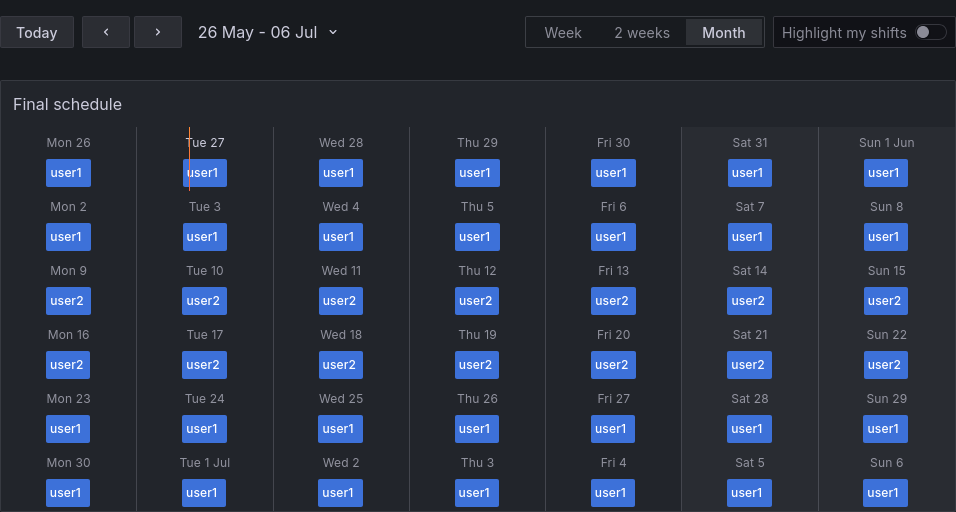Click the Final schedule heading
Image resolution: width=956 pixels, height=512 pixels.
pyautogui.click(x=68, y=104)
